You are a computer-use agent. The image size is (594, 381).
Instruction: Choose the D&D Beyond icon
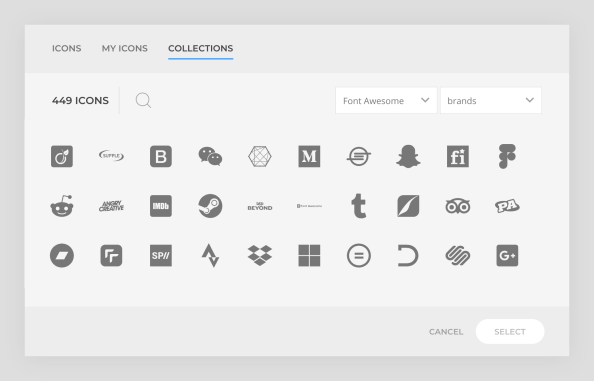pyautogui.click(x=259, y=206)
